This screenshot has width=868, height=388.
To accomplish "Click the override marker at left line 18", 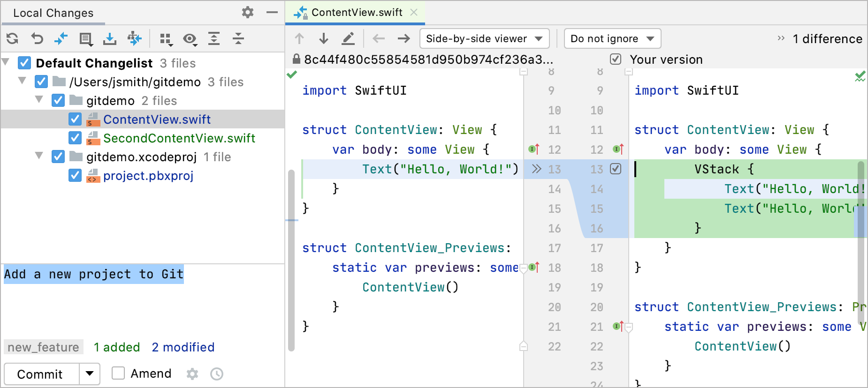I will click(534, 267).
